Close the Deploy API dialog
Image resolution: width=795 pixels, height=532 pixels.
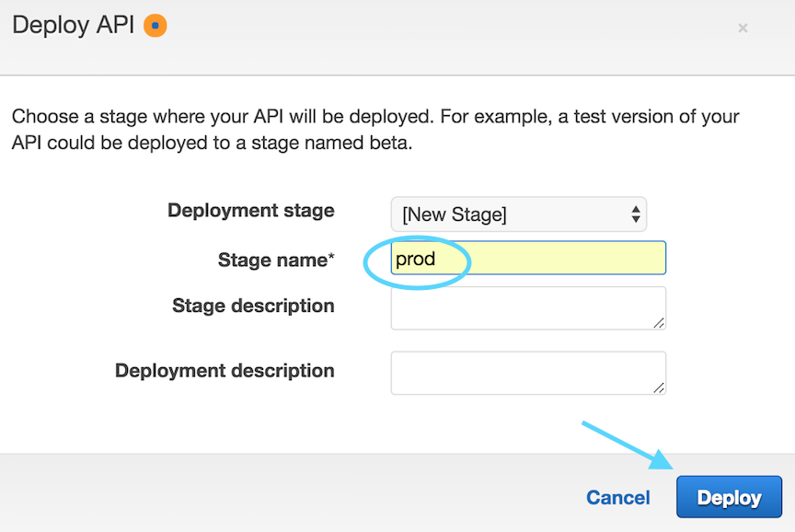(743, 28)
